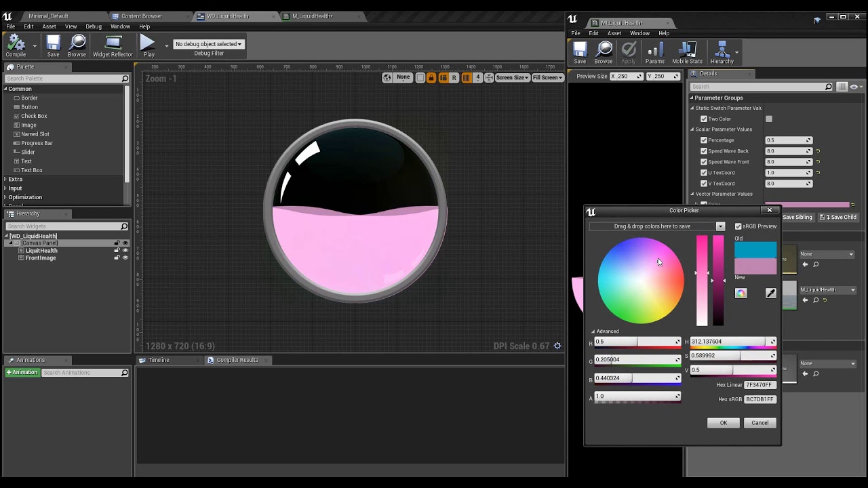Image resolution: width=868 pixels, height=488 pixels.
Task: Open M_LiquidHealth parent asset dropdown
Action: (827, 290)
